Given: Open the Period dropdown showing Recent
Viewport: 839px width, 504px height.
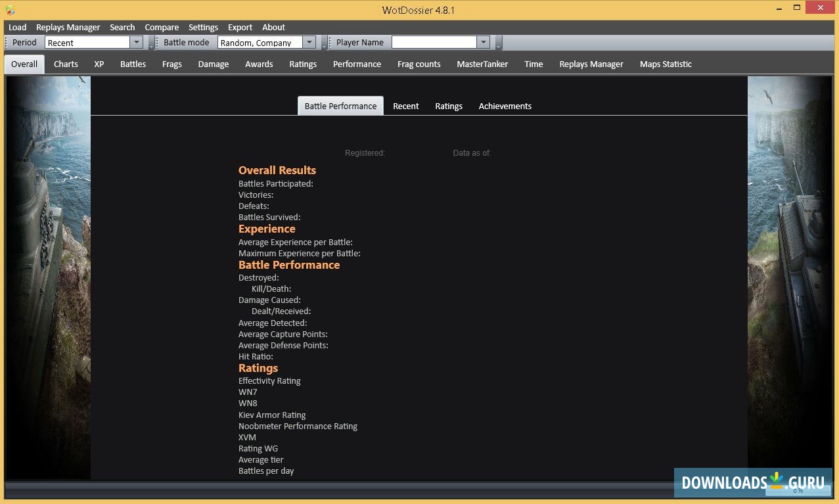Looking at the screenshot, I should pos(137,43).
